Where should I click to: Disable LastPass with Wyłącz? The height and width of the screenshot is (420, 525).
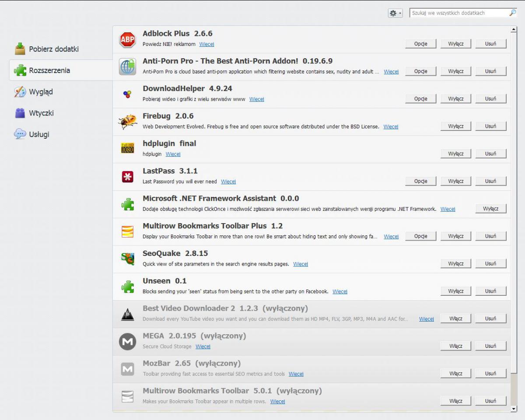pyautogui.click(x=456, y=181)
